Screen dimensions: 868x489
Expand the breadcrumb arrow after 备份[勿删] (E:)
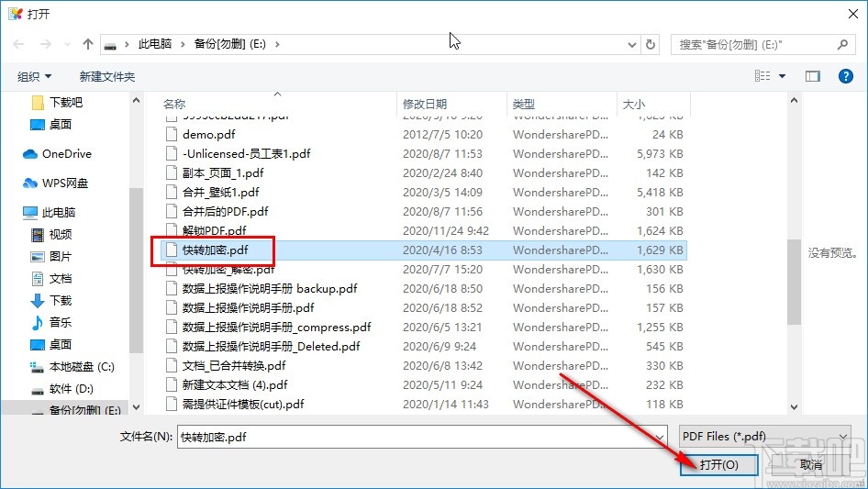click(277, 44)
